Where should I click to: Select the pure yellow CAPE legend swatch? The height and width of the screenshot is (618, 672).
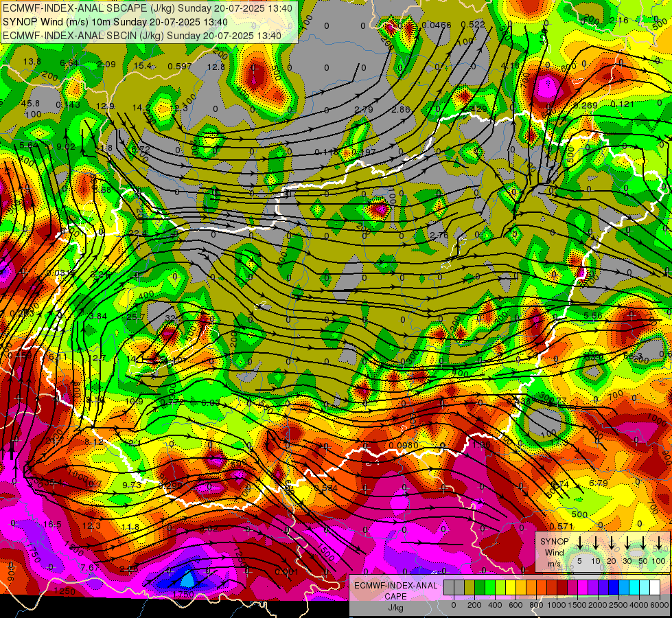pyautogui.click(x=511, y=588)
